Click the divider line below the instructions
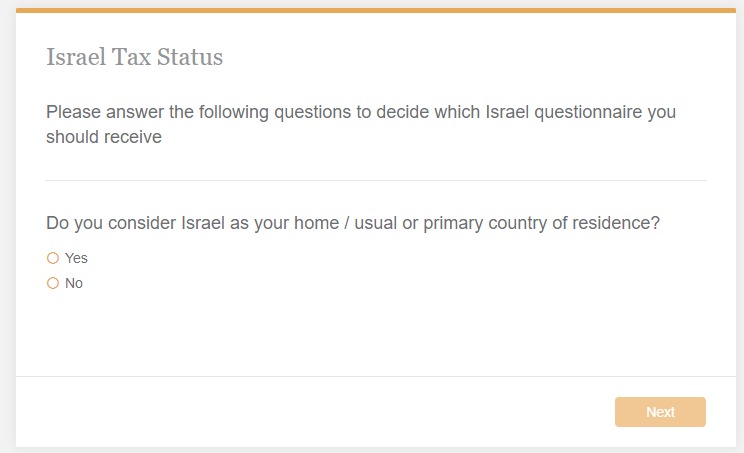 click(375, 180)
